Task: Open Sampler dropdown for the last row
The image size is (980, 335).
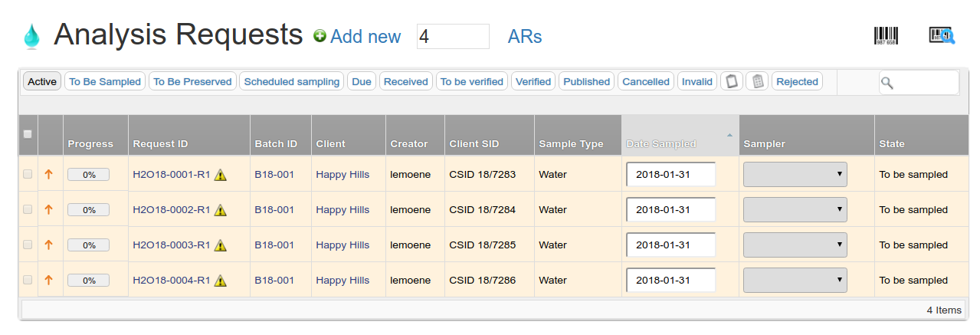Action: (x=795, y=281)
